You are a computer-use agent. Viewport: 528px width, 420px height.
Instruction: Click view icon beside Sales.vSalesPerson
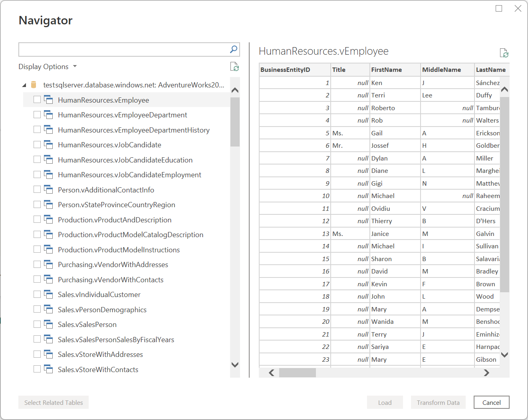48,324
